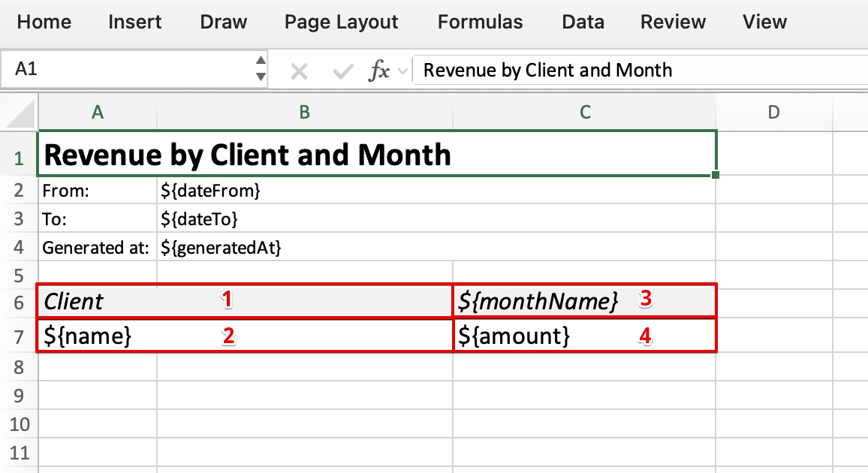Click the Enter checkmark icon in formula bar
Screen dimensions: 868x473
pos(342,70)
